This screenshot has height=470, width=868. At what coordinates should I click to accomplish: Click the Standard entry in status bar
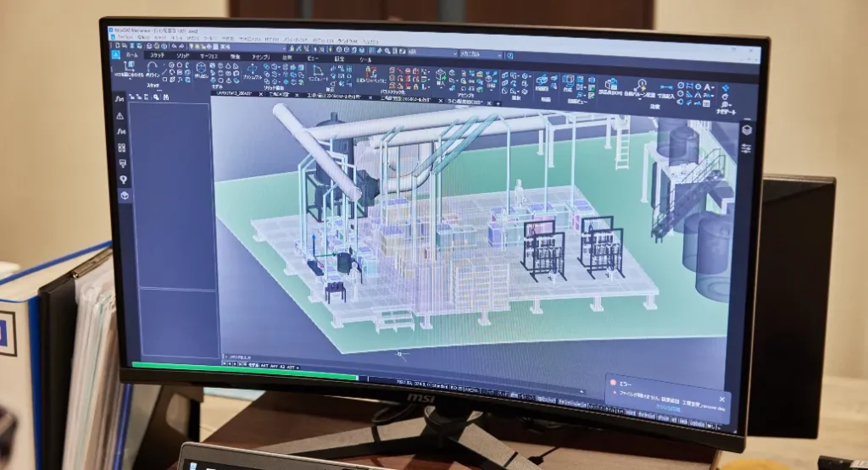440,386
